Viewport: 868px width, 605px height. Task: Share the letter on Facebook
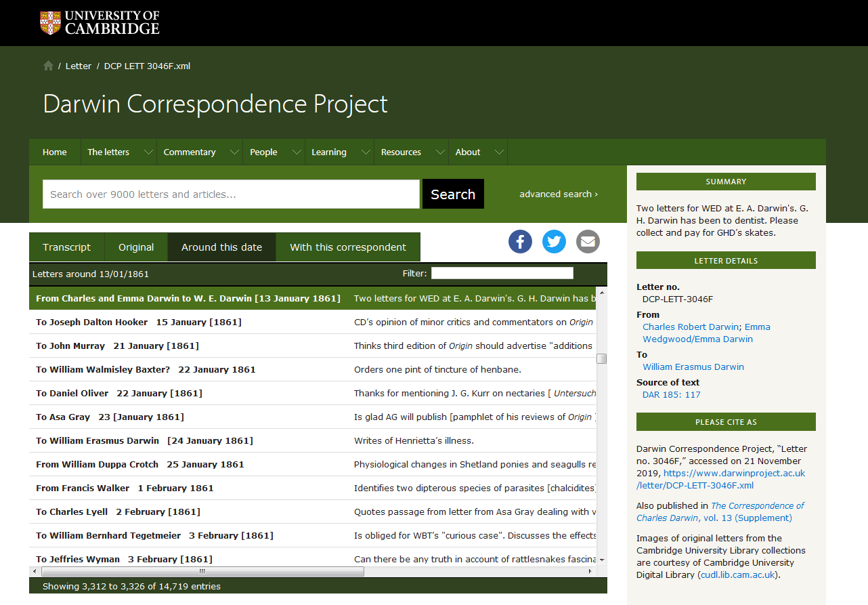[x=520, y=242]
